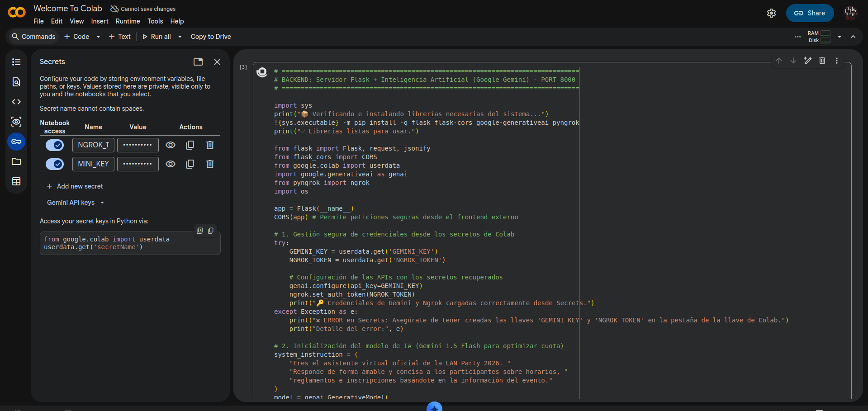Open the View menu

coord(76,21)
